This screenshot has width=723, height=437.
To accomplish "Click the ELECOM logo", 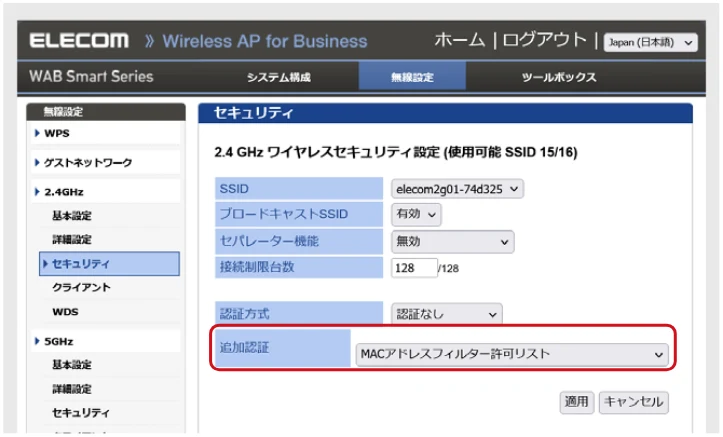I will (x=79, y=41).
